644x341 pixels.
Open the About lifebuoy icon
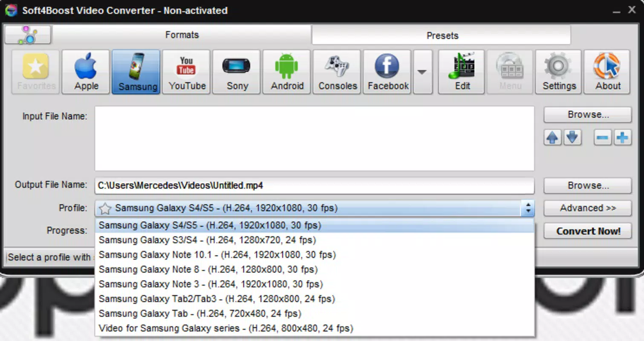(607, 72)
